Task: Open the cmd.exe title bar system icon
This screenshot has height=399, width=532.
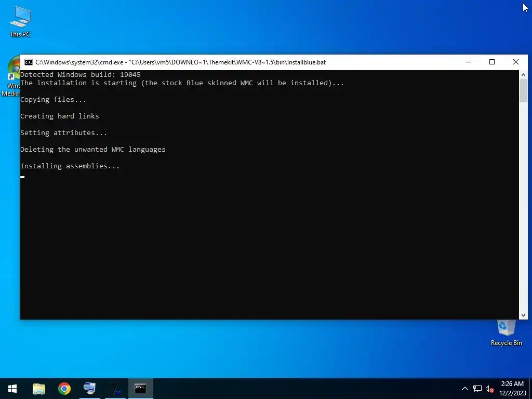Action: pos(29,62)
